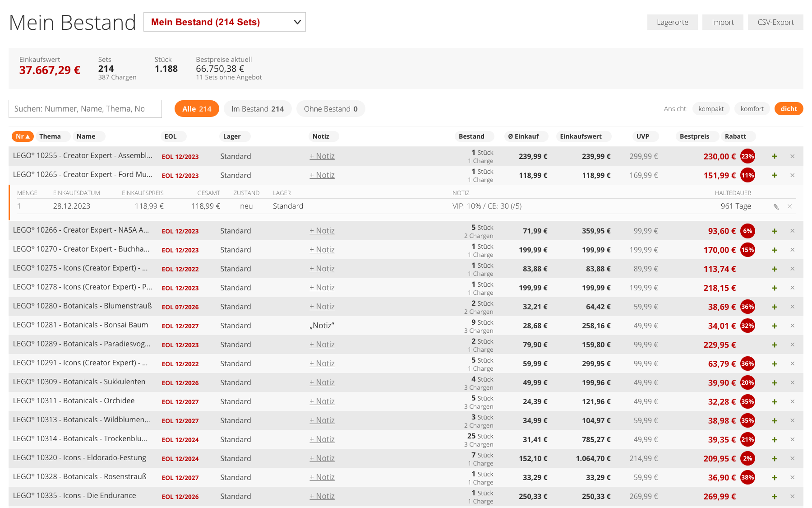Export inventory via CSV-Export
This screenshot has width=812, height=508.
[x=775, y=22]
